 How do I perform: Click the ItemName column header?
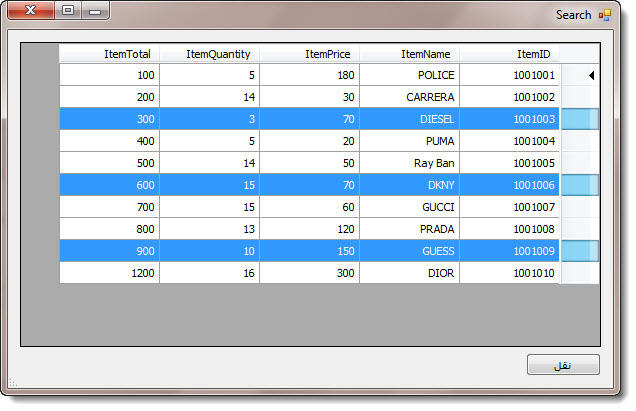[x=410, y=54]
